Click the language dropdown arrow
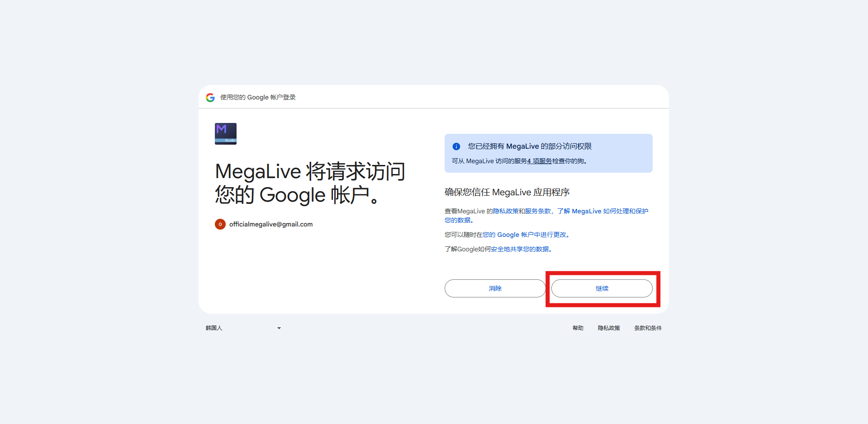The height and width of the screenshot is (424, 868). point(279,328)
